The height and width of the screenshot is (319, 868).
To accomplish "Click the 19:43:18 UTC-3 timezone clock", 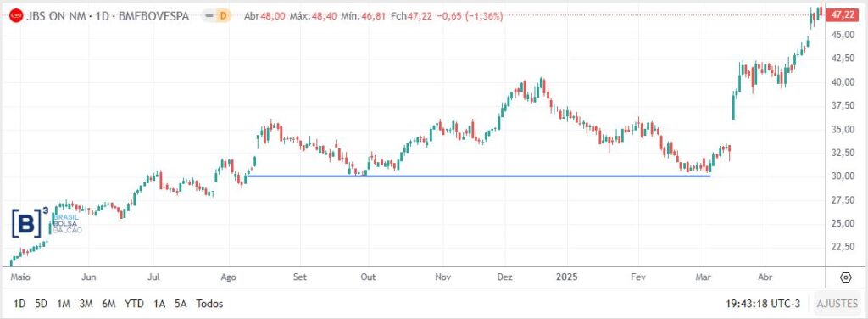I will pyautogui.click(x=764, y=304).
